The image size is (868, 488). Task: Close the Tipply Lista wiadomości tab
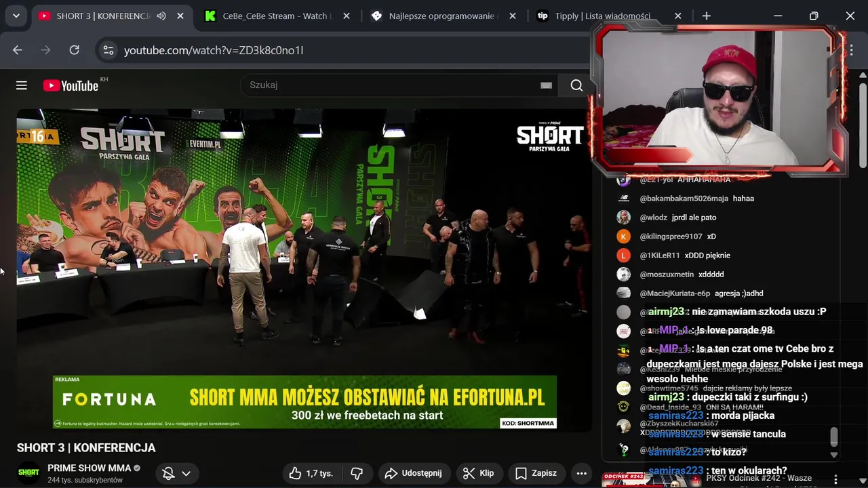click(x=678, y=16)
